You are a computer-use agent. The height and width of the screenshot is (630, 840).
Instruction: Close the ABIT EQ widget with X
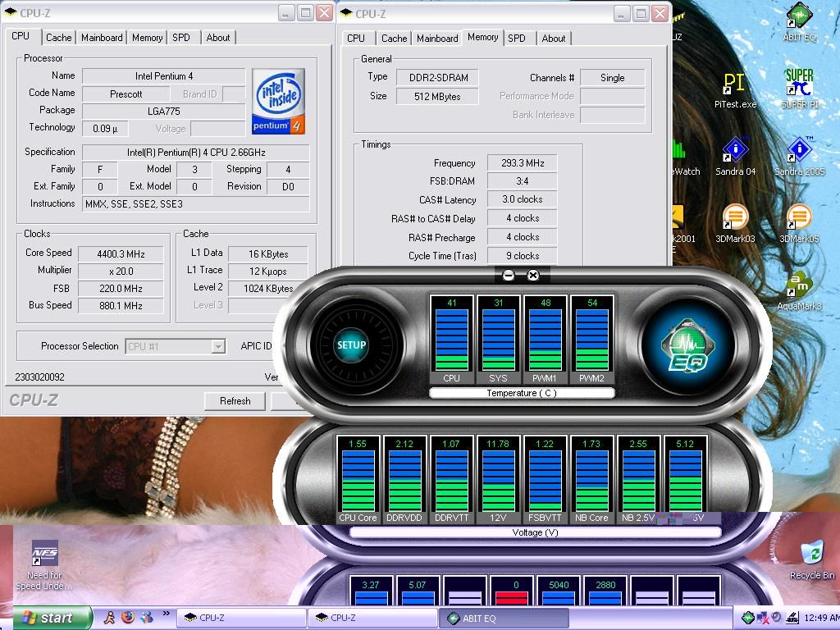pyautogui.click(x=532, y=276)
